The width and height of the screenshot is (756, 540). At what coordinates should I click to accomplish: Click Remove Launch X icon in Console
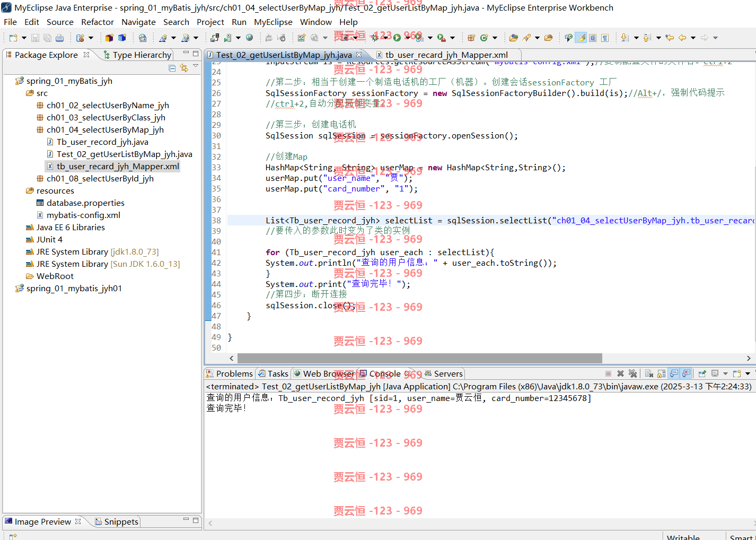click(620, 373)
